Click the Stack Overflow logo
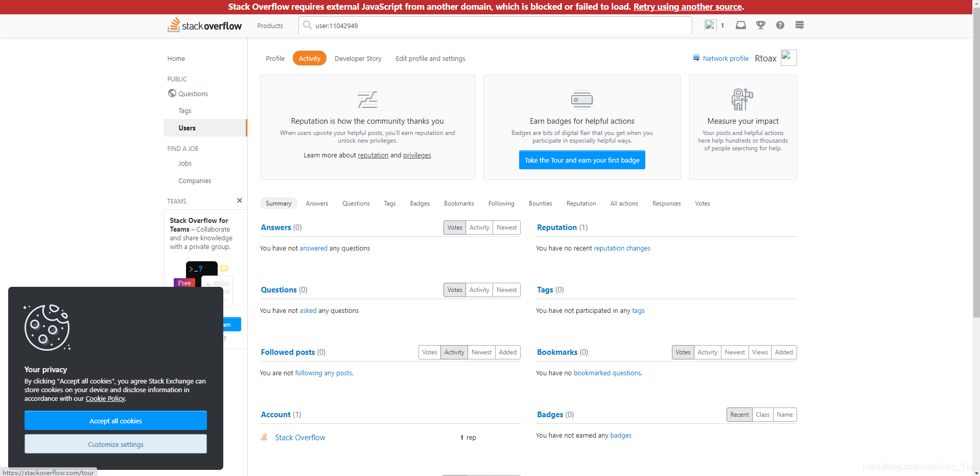 click(x=204, y=25)
